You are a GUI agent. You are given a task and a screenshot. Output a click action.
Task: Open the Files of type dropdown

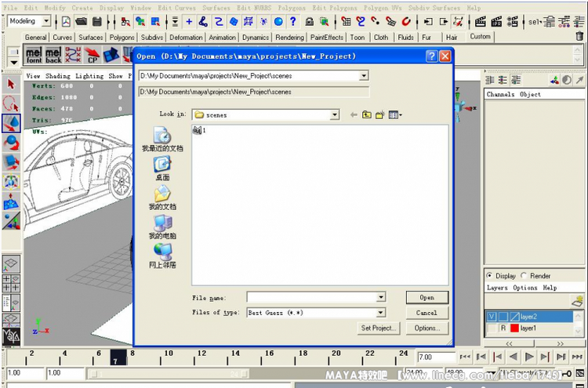tap(381, 313)
